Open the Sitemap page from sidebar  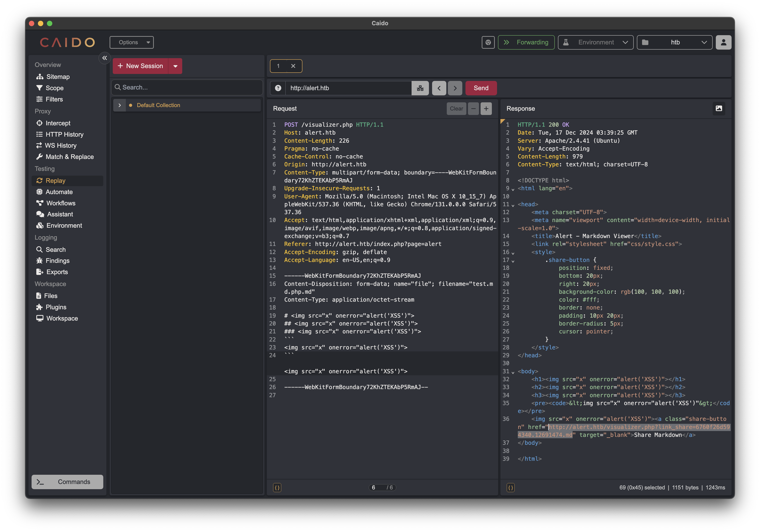[58, 77]
